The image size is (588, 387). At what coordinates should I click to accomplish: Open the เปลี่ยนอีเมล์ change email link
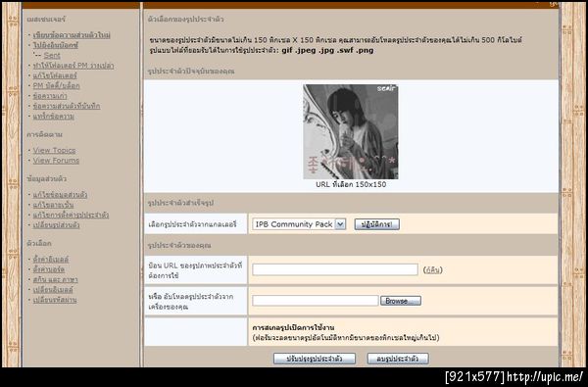pos(53,290)
